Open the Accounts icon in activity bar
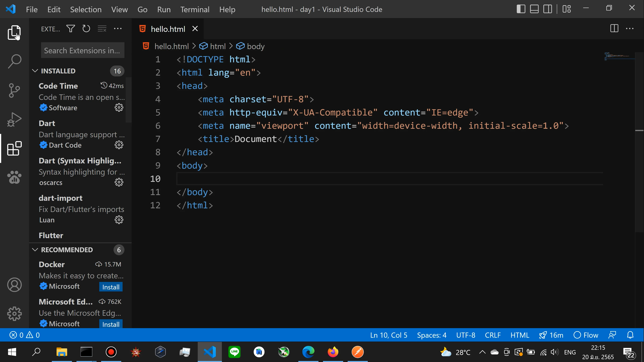 (x=14, y=285)
